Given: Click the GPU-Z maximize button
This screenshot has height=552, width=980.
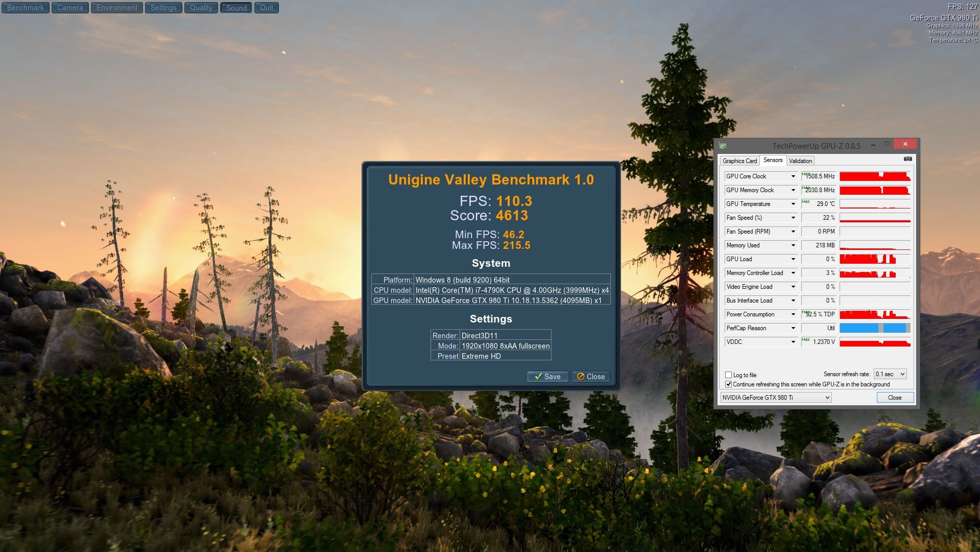Looking at the screenshot, I should coord(887,144).
